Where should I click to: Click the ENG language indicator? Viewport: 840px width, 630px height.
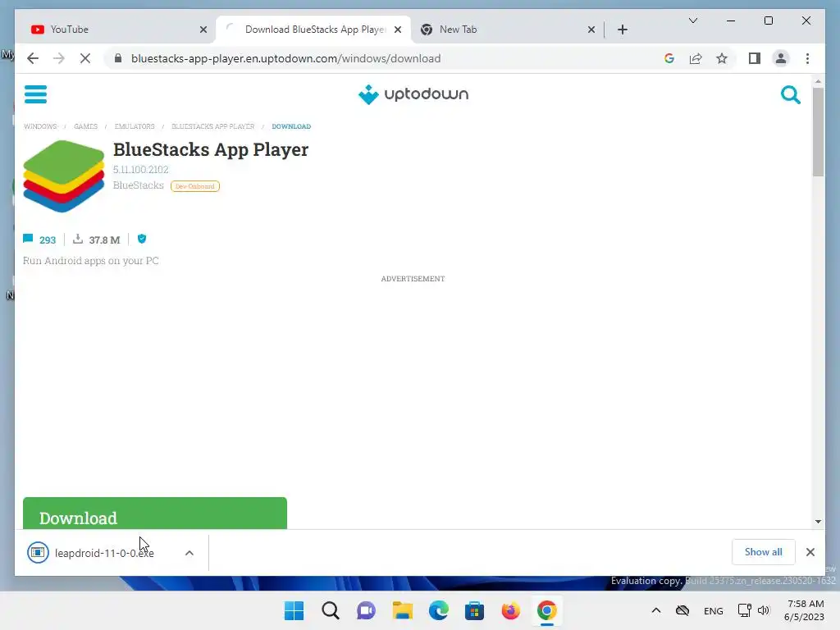[713, 610]
